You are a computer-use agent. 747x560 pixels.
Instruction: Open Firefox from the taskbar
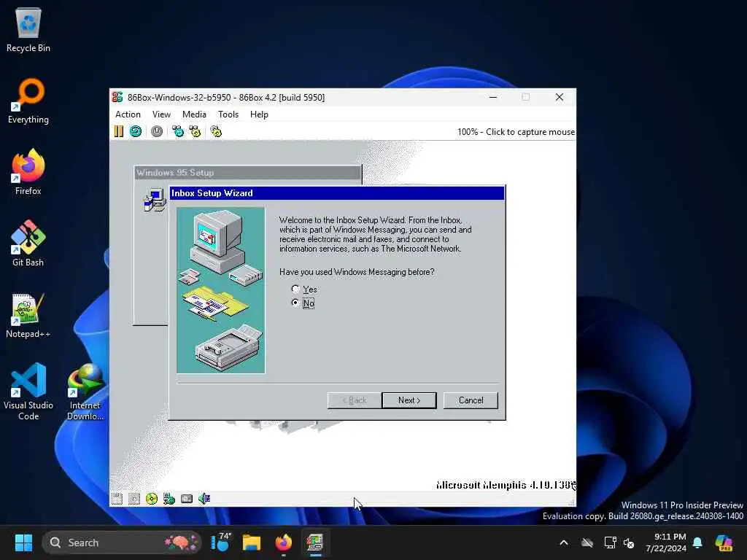[284, 542]
